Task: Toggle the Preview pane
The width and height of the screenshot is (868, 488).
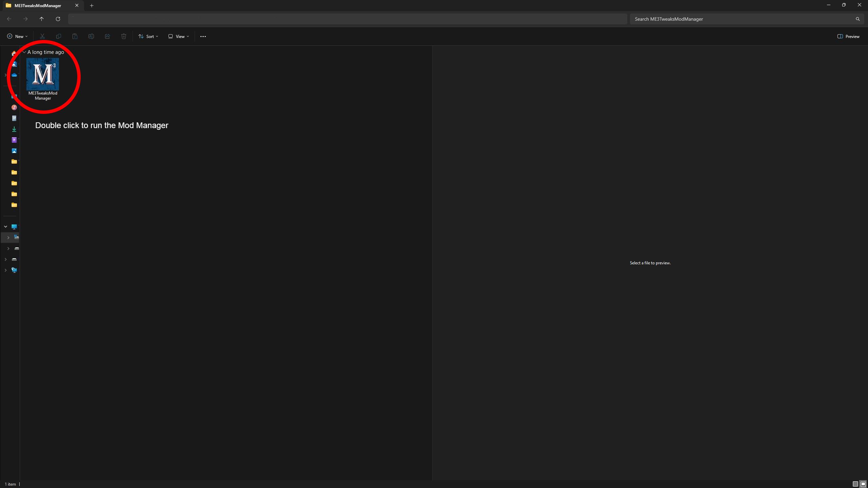Action: click(848, 36)
